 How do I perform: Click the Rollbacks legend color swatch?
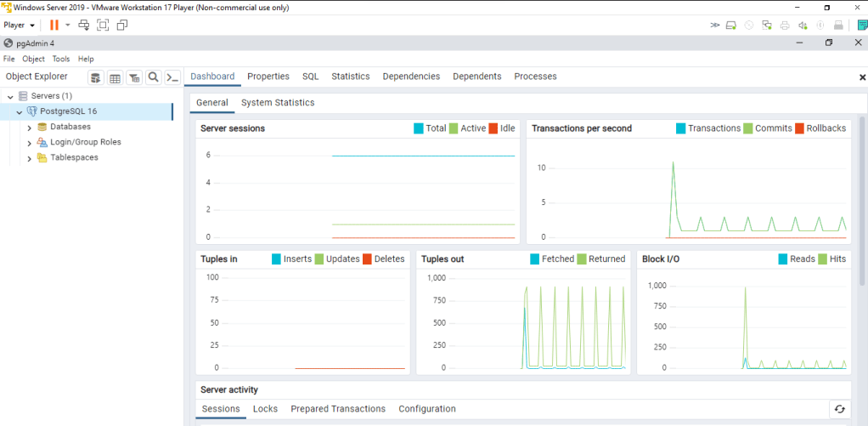(x=799, y=128)
